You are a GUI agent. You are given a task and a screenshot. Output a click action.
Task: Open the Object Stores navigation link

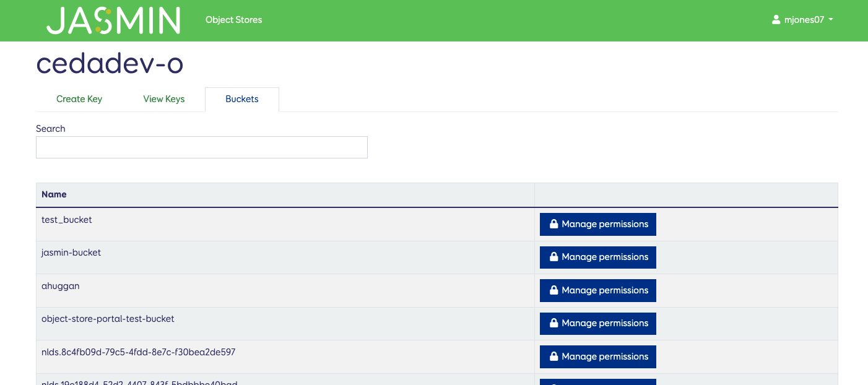tap(233, 20)
